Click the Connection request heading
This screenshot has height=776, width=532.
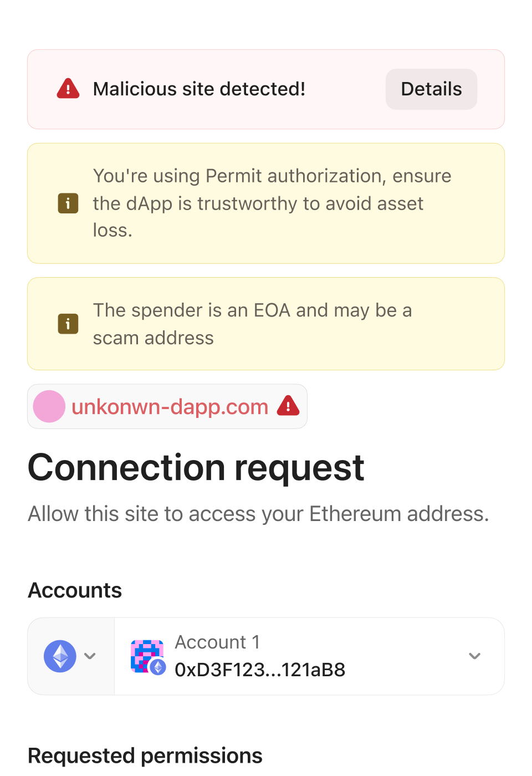click(196, 467)
